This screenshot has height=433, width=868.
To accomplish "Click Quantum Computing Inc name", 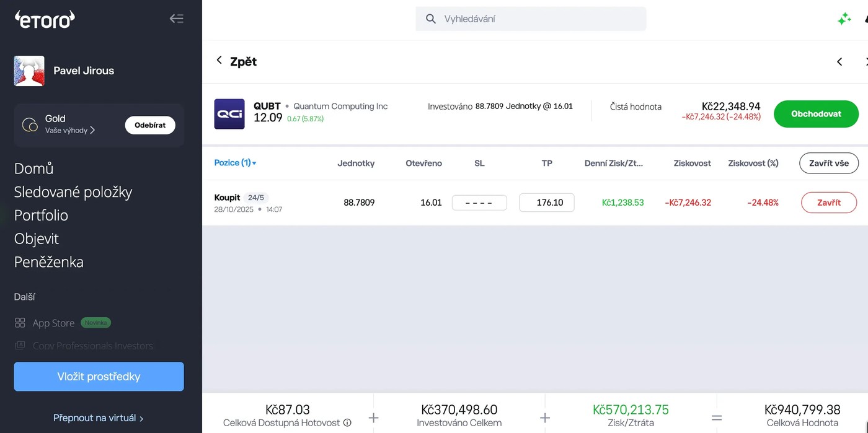I will click(340, 106).
